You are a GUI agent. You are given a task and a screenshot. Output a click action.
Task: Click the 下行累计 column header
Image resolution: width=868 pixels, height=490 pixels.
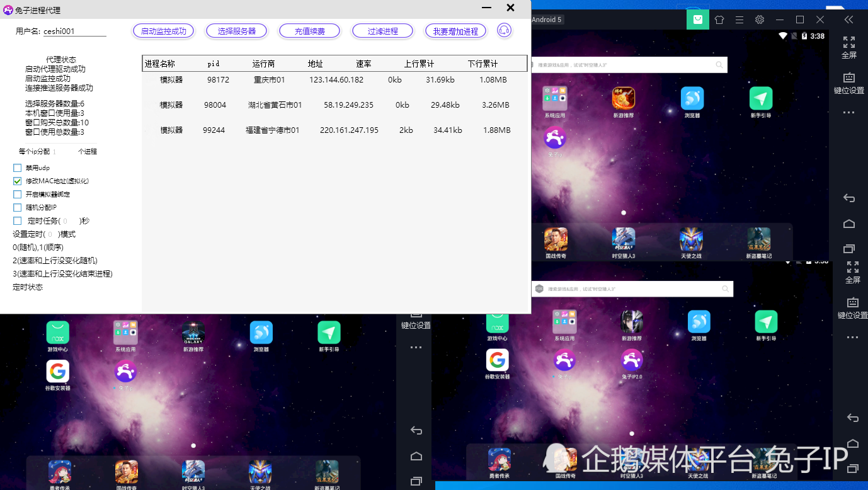point(483,64)
